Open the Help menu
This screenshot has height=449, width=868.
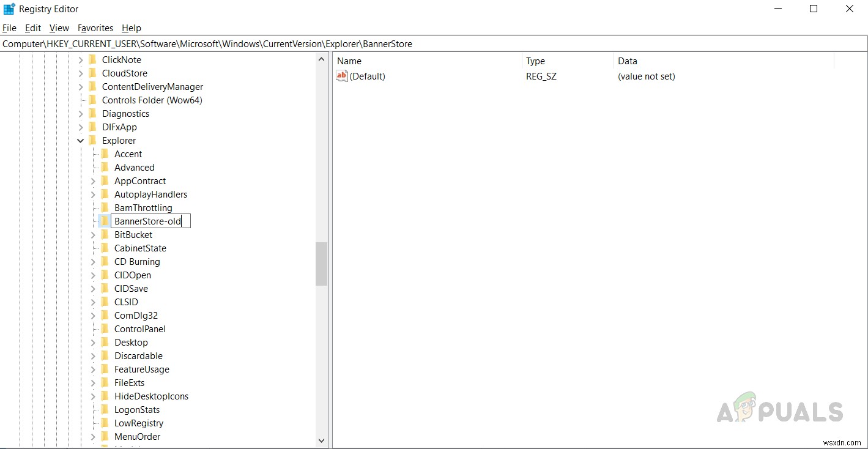(132, 28)
